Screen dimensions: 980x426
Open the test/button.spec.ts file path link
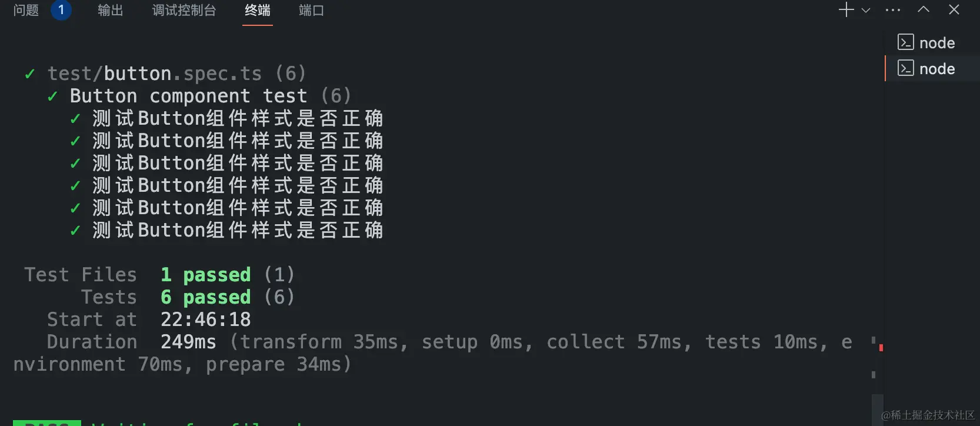click(x=154, y=74)
